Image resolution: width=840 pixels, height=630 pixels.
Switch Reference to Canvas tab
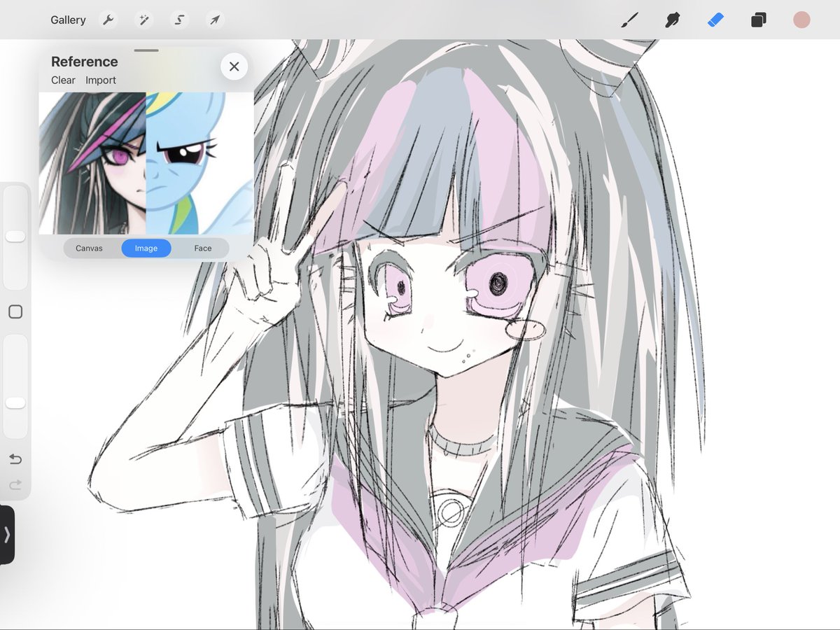[89, 248]
